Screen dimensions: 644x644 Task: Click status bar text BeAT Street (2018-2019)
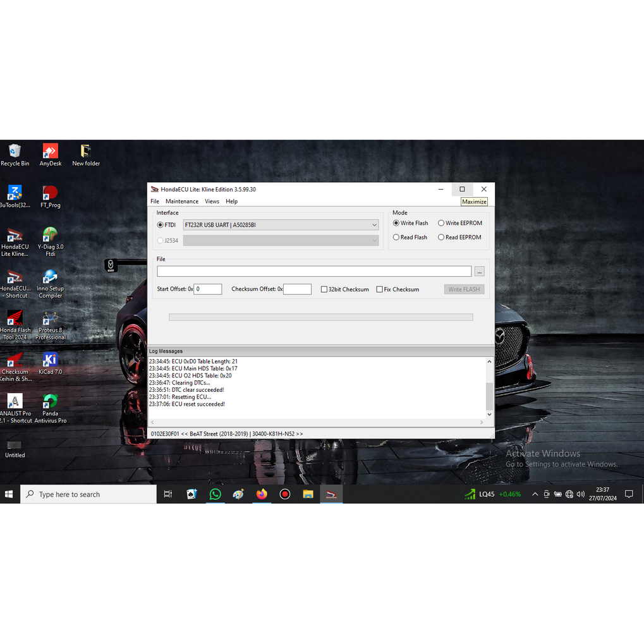pos(219,434)
